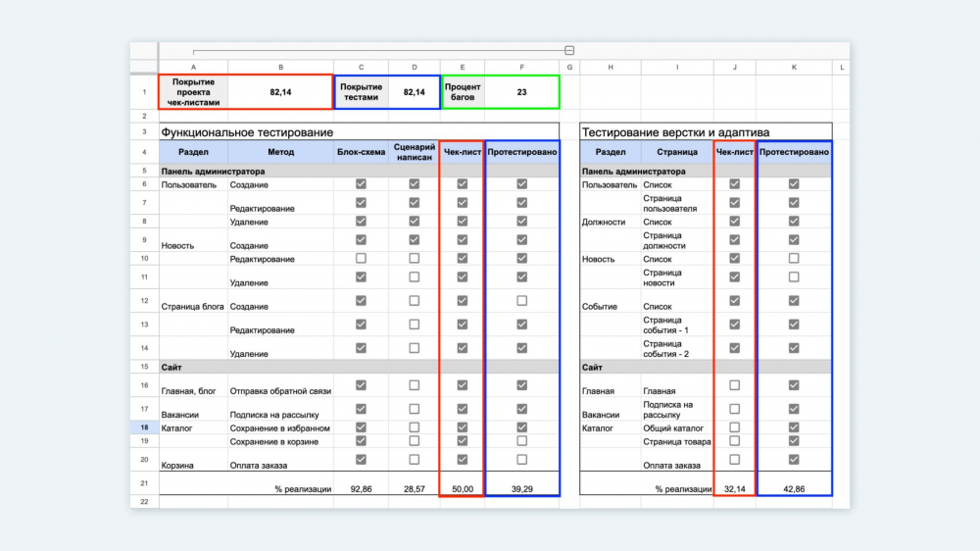The image size is (980, 551).
Task: Click the Общий каталог cell
Action: tap(677, 427)
